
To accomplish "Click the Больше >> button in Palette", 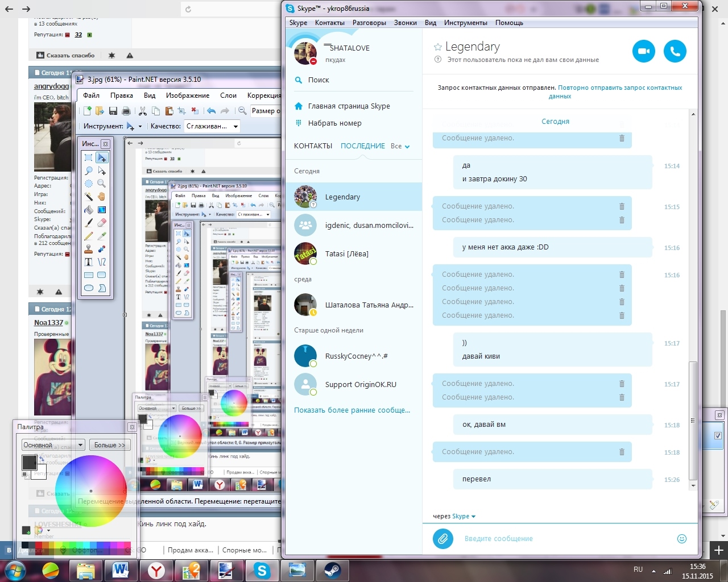I will tap(110, 445).
